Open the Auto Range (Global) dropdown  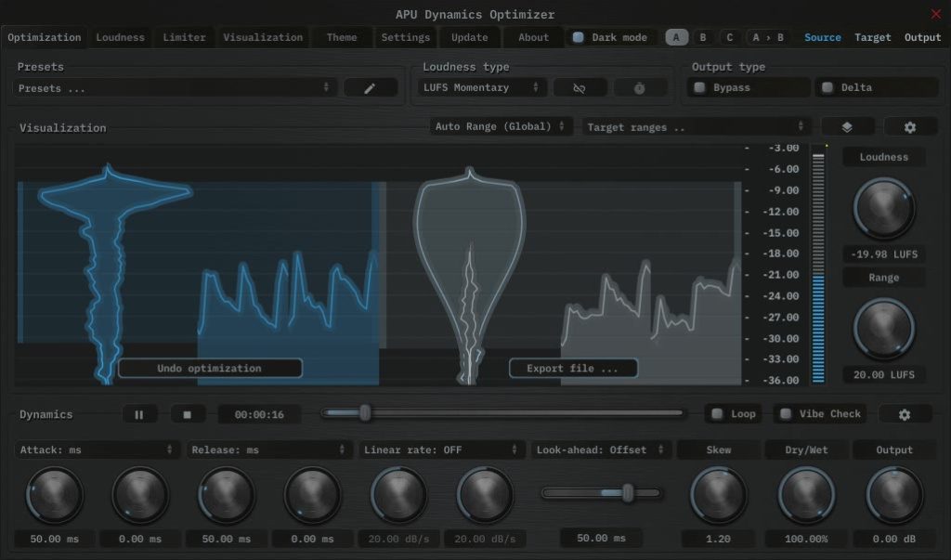pyautogui.click(x=501, y=126)
